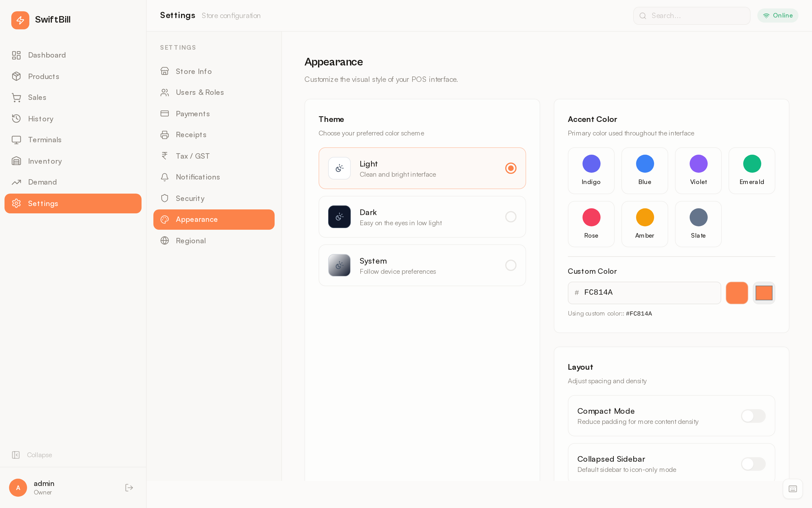Open Receipts settings section
The image size is (812, 508).
point(214,135)
